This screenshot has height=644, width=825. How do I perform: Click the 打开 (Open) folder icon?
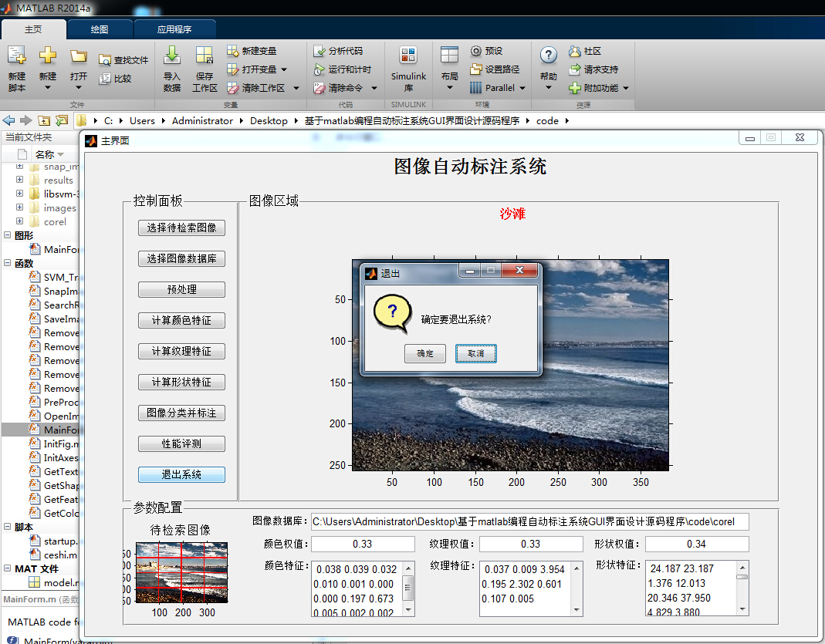pos(79,56)
